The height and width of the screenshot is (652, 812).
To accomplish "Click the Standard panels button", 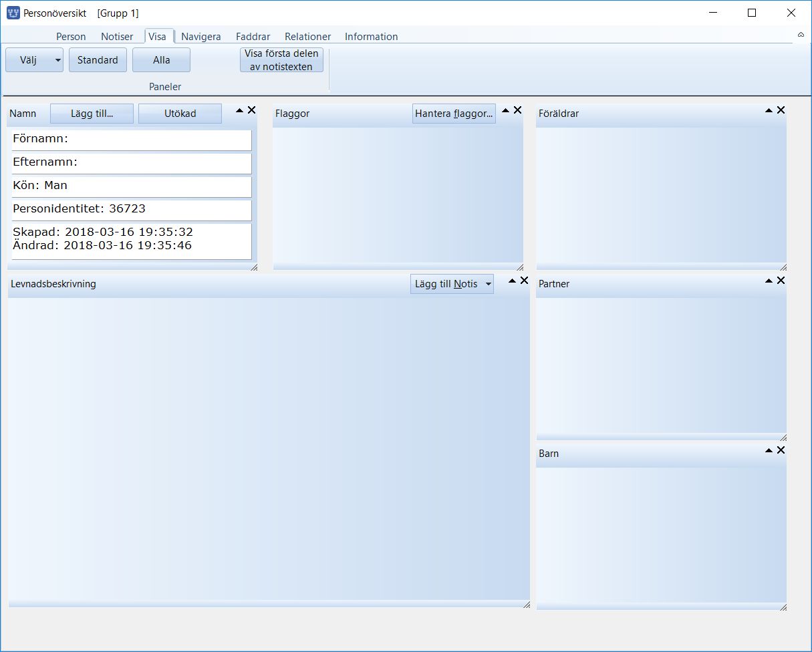I will pyautogui.click(x=98, y=60).
